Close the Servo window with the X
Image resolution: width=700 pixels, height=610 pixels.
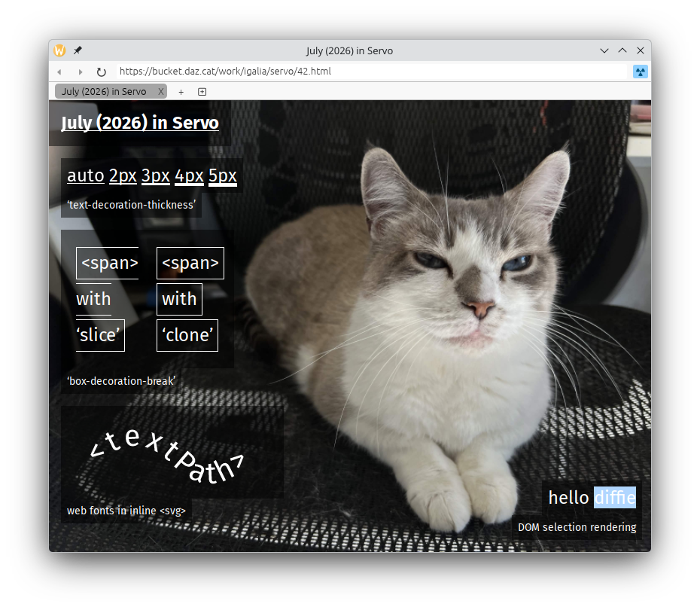click(641, 50)
